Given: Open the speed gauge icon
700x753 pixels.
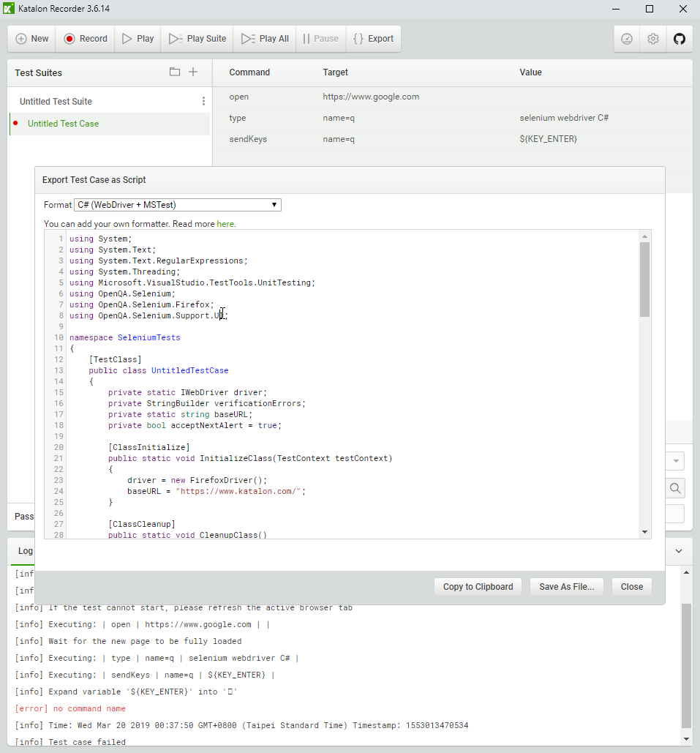Looking at the screenshot, I should coord(627,39).
